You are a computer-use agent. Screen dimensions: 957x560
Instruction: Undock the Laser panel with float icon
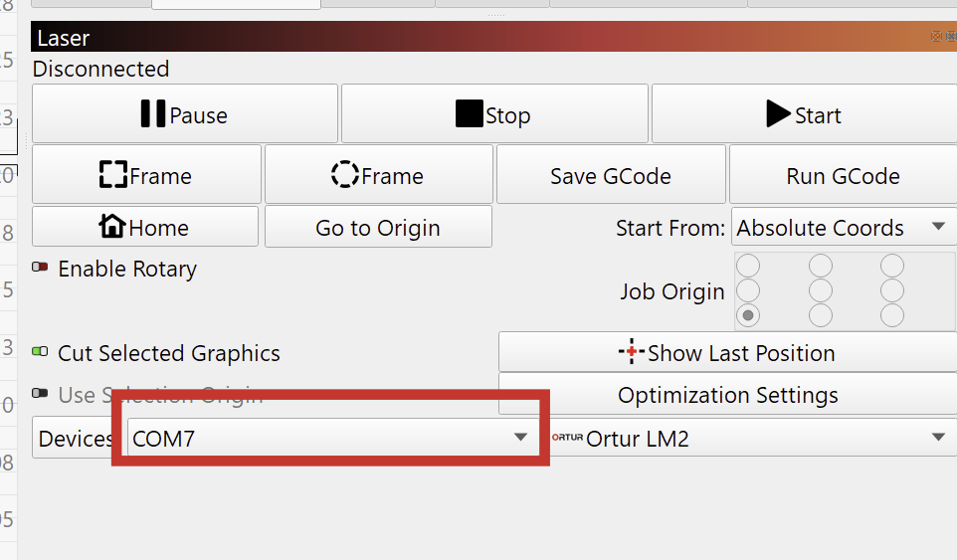pyautogui.click(x=936, y=37)
